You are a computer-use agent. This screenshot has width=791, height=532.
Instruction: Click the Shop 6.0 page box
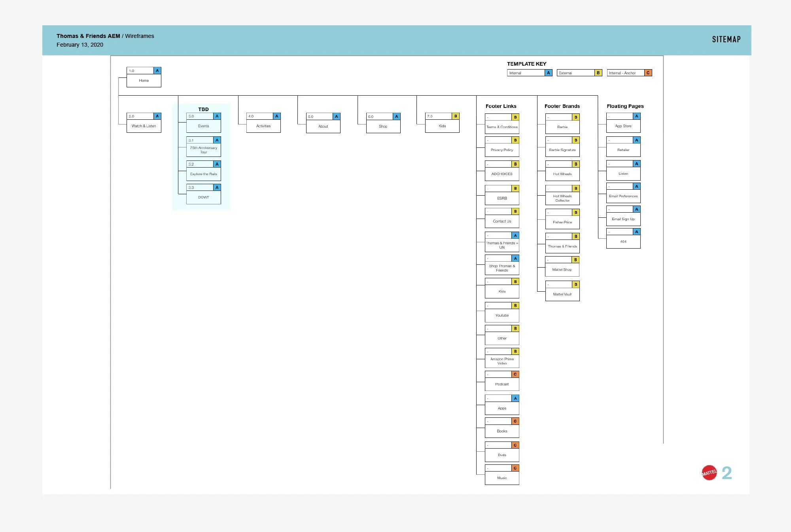click(x=383, y=126)
